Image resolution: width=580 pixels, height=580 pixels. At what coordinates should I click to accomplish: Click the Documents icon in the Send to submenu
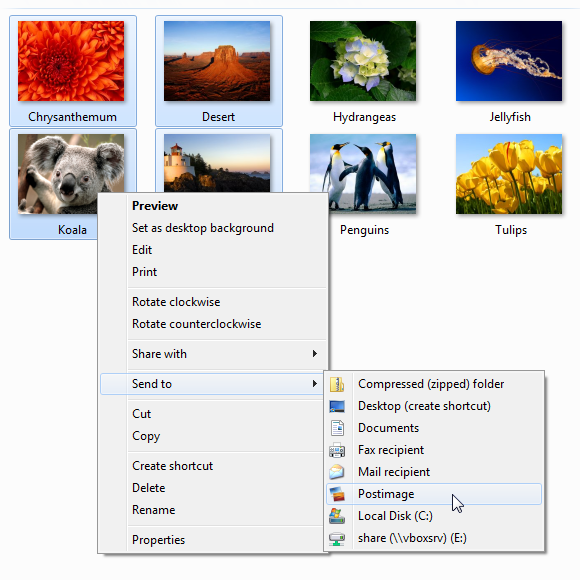[337, 428]
